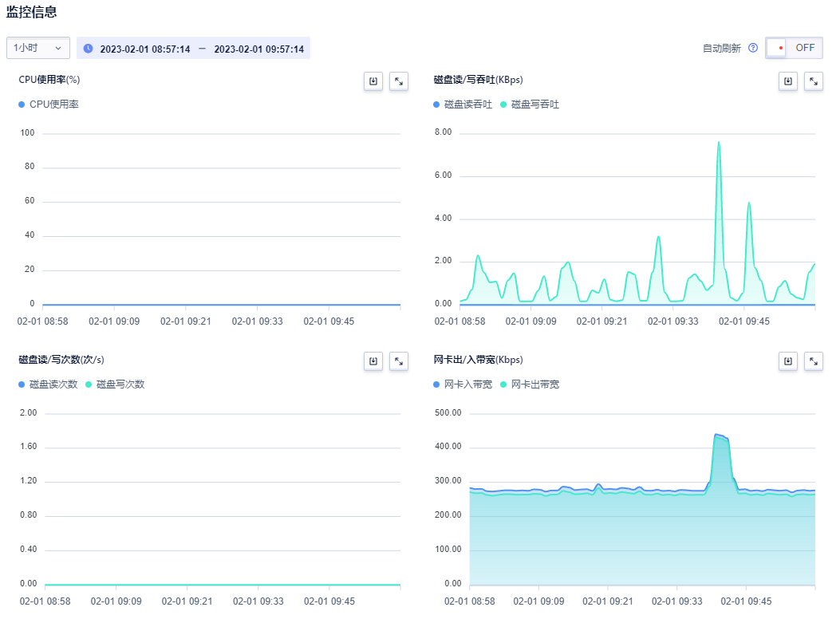This screenshot has height=619, width=840.
Task: Click 02-01 08:58 under the disk count chart
Action: 45,601
